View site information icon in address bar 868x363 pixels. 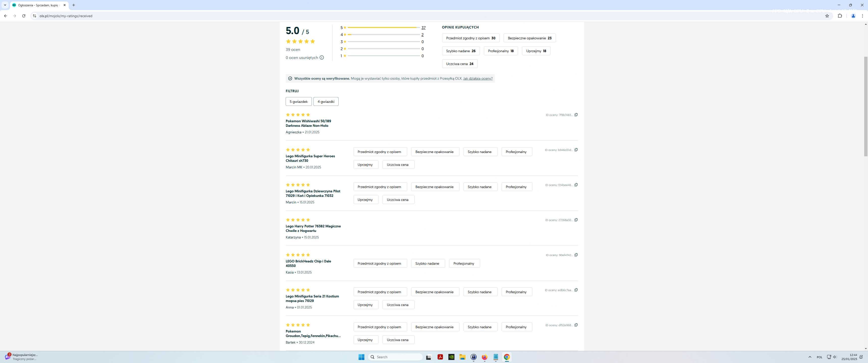click(x=34, y=16)
